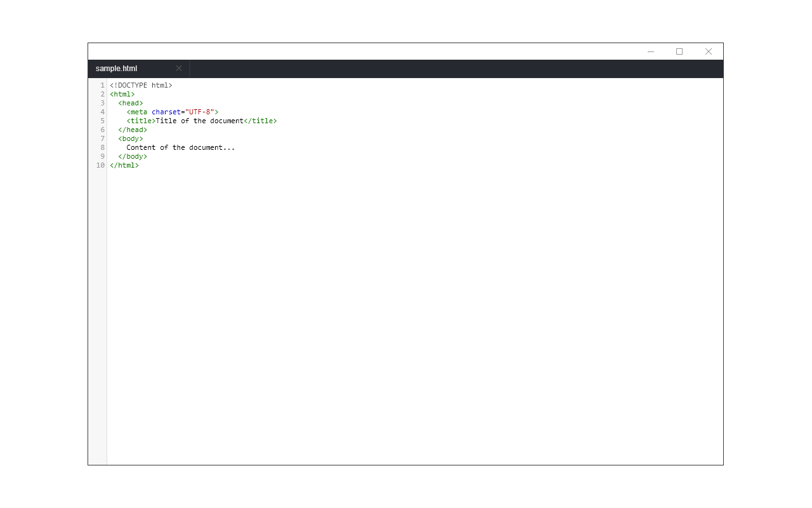The image size is (812, 508).
Task: Click the text Title of the document
Action: coord(198,121)
